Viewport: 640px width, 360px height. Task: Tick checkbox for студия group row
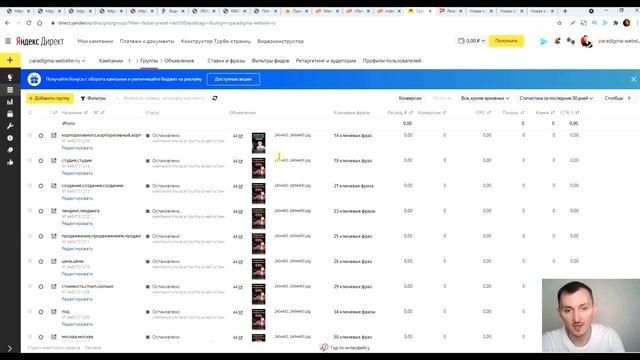30,160
